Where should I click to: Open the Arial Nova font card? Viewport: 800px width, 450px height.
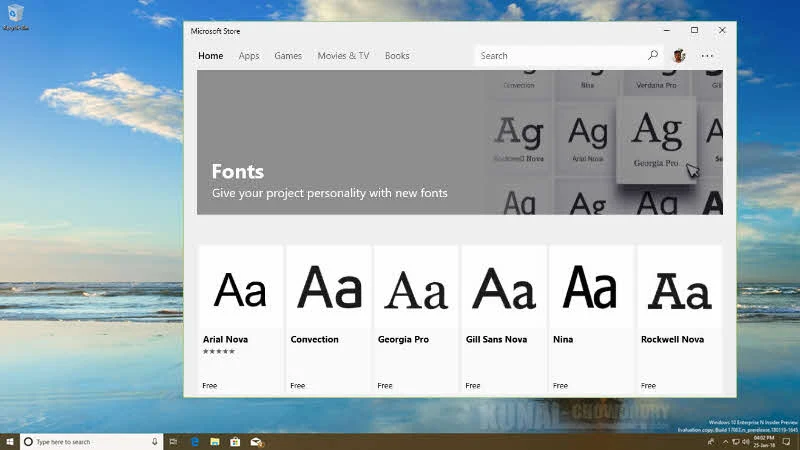coord(240,319)
